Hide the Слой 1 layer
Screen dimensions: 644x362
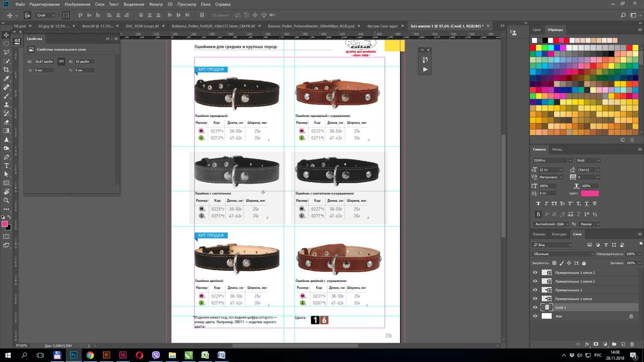pos(535,308)
